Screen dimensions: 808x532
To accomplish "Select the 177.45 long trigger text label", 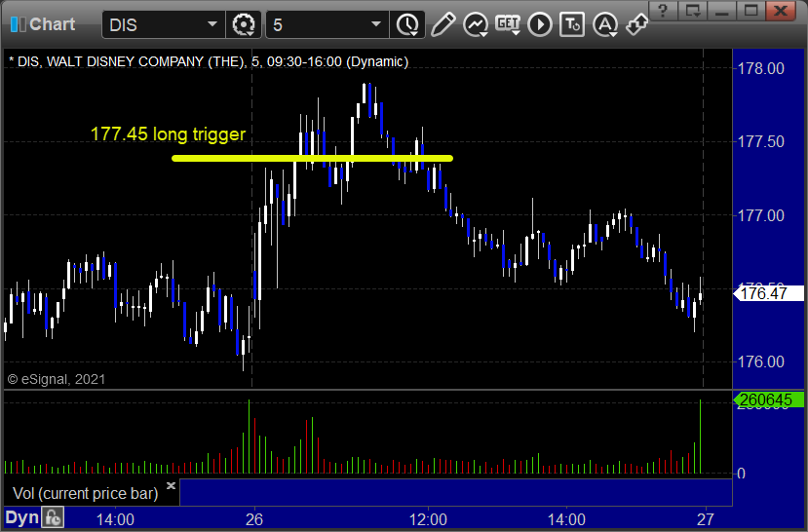I will (x=168, y=133).
